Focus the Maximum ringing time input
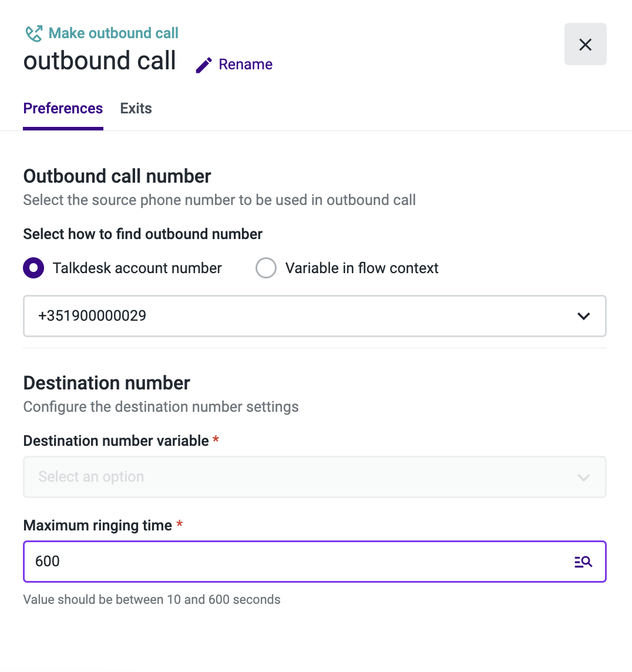 314,562
